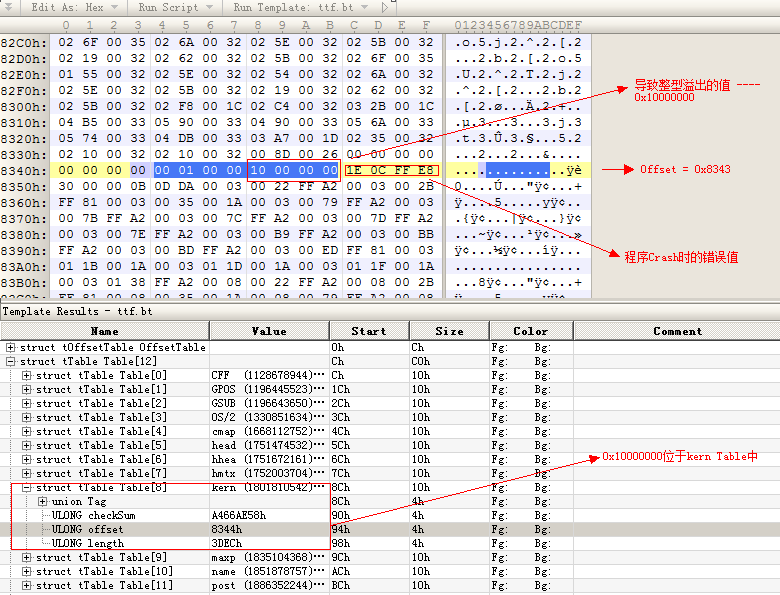Open the Run Template: ttf.bt dropdown

pos(301,7)
